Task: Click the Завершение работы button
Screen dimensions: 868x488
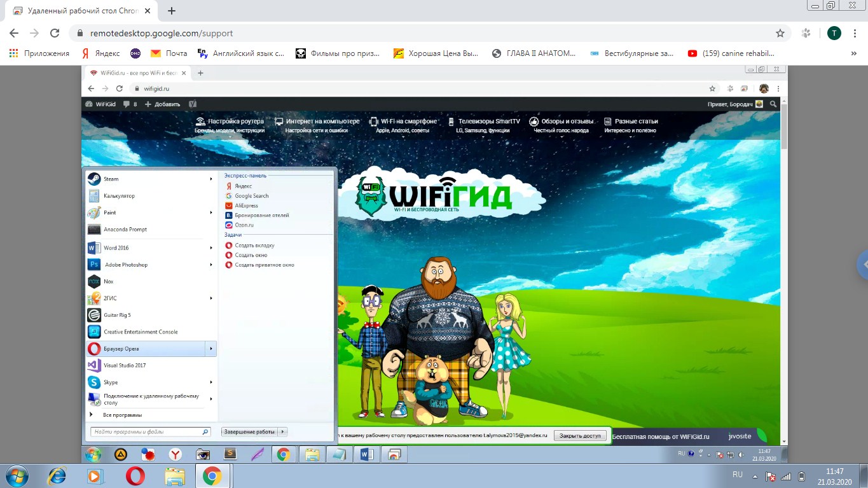Action: pyautogui.click(x=249, y=431)
